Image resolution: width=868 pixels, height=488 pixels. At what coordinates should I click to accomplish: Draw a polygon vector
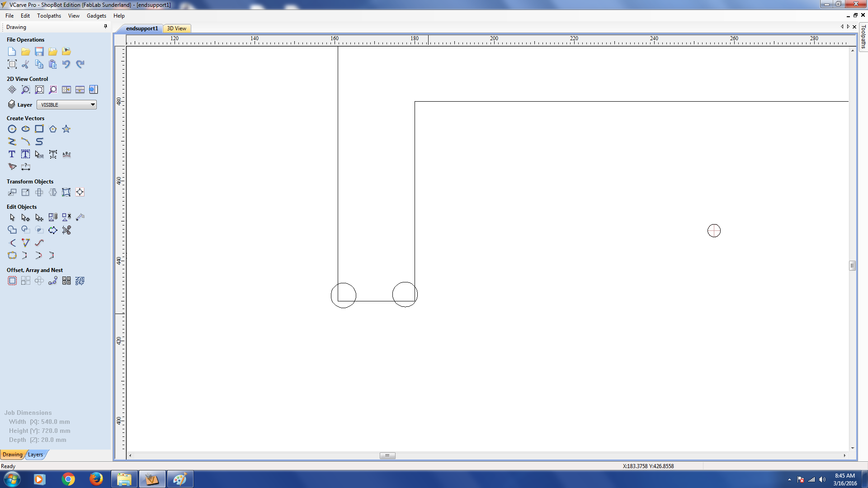click(x=53, y=129)
